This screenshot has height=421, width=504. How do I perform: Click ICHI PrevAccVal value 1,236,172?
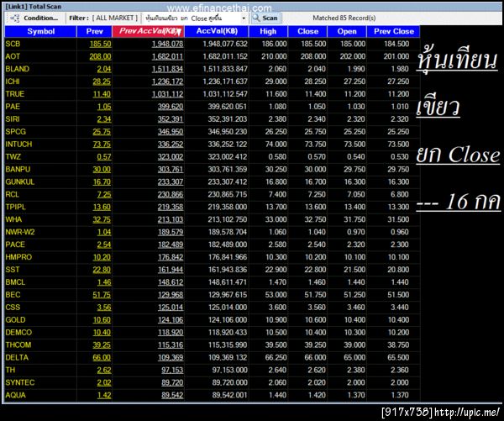tap(167, 82)
